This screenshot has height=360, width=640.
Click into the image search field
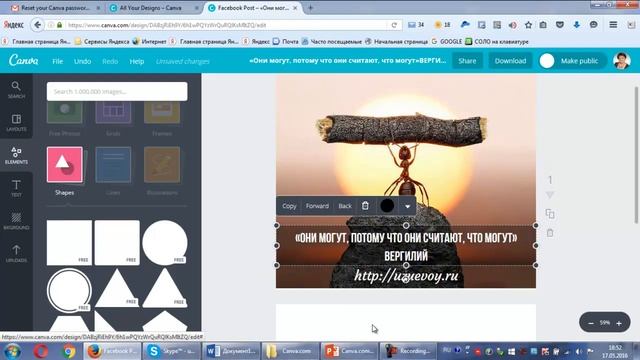[117, 91]
